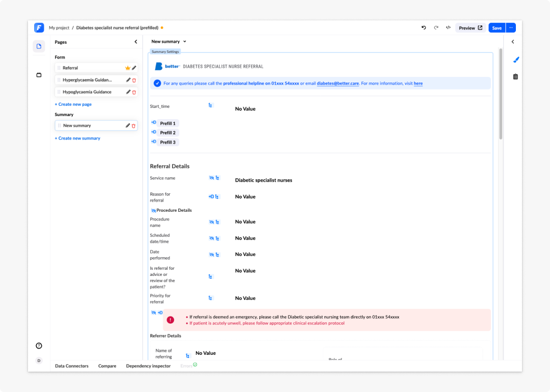
Task: Click the Referral Details heading
Action: coord(170,166)
